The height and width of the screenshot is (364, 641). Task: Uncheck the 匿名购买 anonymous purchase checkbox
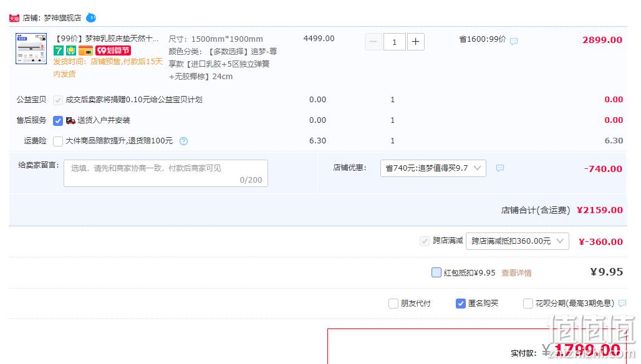click(461, 304)
